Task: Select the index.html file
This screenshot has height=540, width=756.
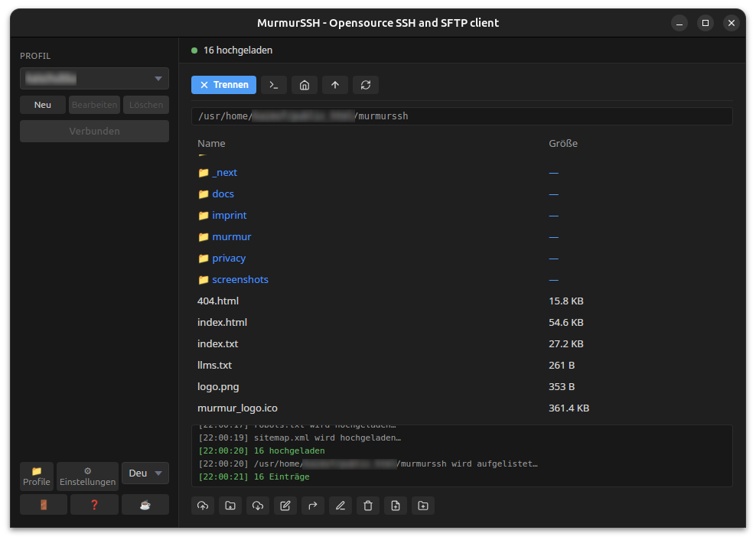Action: [222, 323]
